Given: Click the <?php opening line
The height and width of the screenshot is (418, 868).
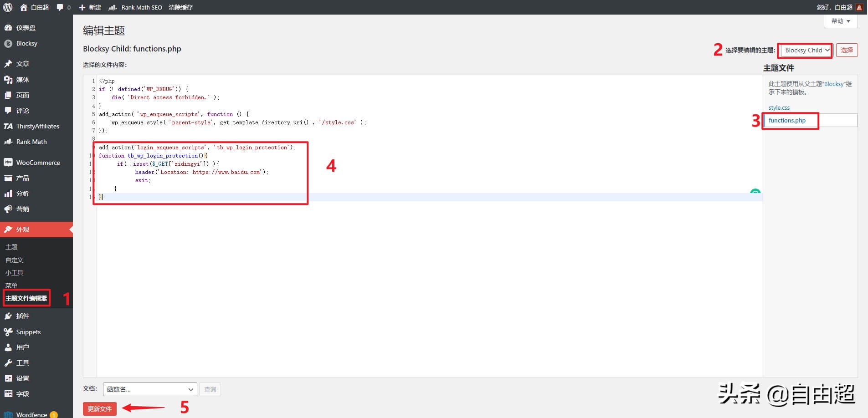Looking at the screenshot, I should tap(107, 81).
